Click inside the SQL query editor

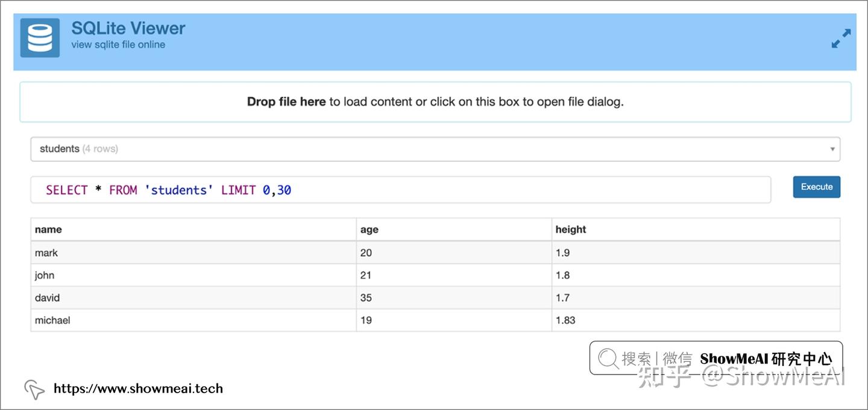401,190
